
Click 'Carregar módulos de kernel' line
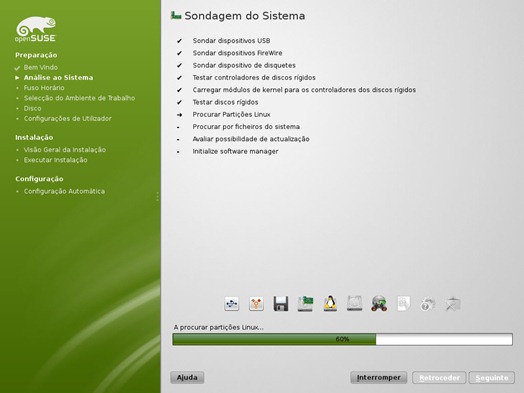click(304, 90)
